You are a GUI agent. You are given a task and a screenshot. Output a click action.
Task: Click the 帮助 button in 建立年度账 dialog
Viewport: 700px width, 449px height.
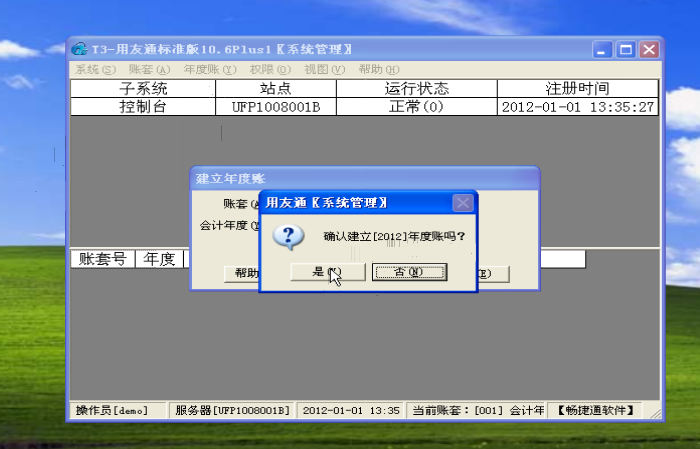246,273
